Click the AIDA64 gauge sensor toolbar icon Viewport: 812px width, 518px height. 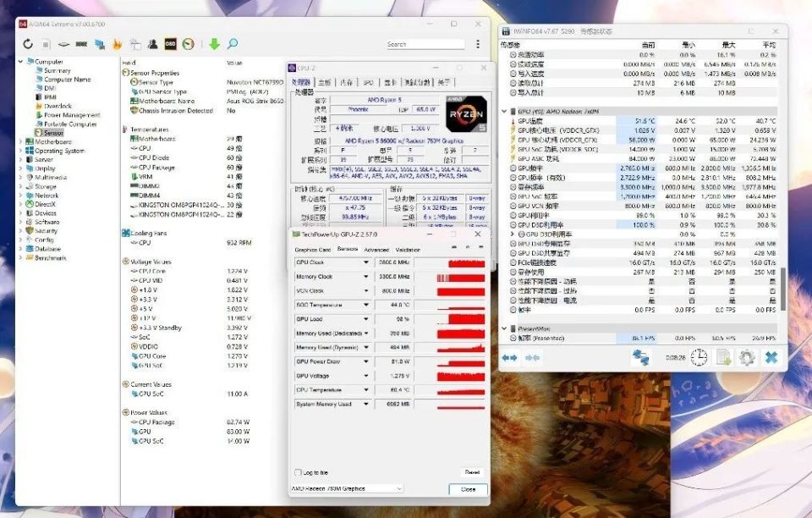point(188,44)
